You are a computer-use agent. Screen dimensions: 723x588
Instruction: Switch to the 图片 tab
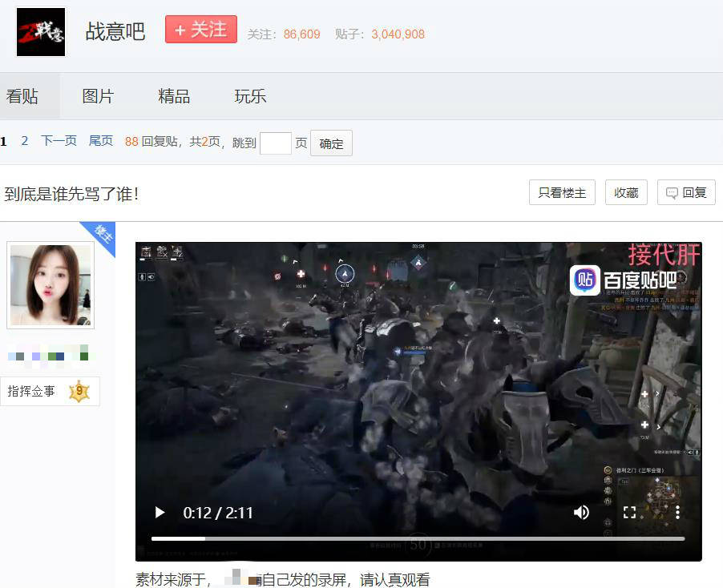point(98,96)
